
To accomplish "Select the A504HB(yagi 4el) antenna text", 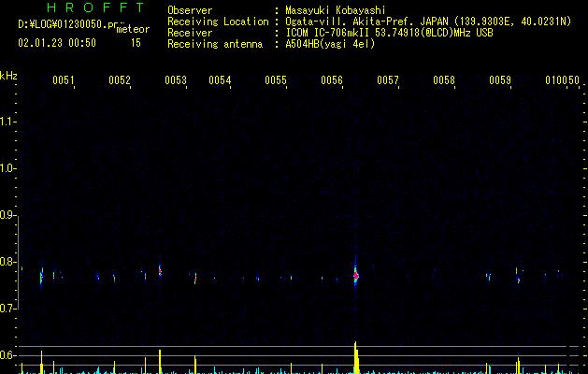I will 330,44.
